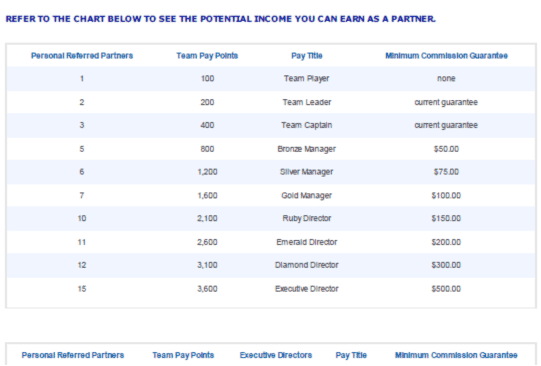This screenshot has width=541, height=366.
Task: Click the 'Bronze Manager' pay title cell
Action: (306, 149)
